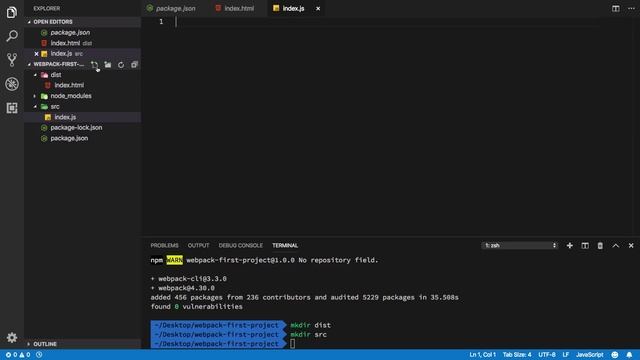Click the clock icon in status bar
Screen dimensions: 640x360
point(39,355)
